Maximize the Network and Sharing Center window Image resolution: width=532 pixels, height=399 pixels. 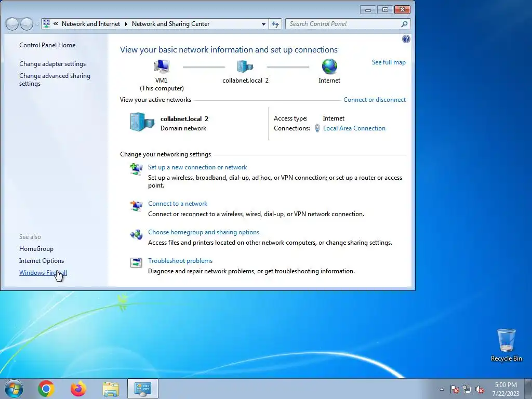[x=385, y=10]
